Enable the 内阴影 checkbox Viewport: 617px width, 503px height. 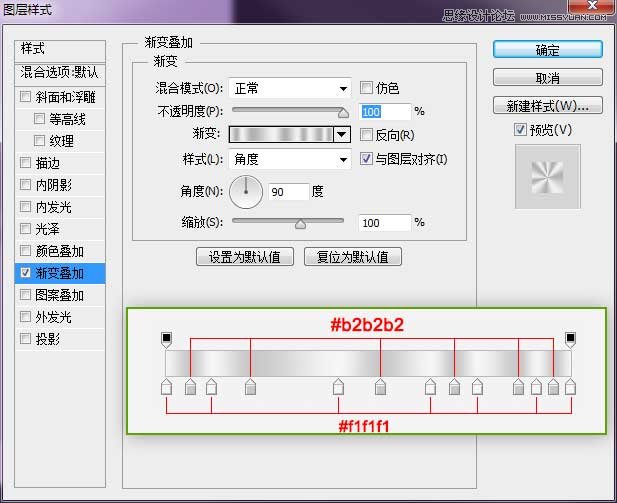pos(25,184)
